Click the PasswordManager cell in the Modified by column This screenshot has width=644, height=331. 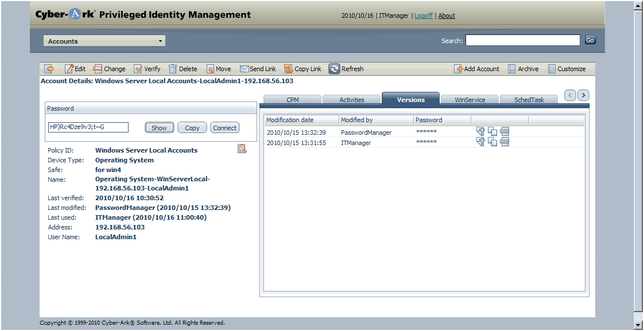point(366,133)
